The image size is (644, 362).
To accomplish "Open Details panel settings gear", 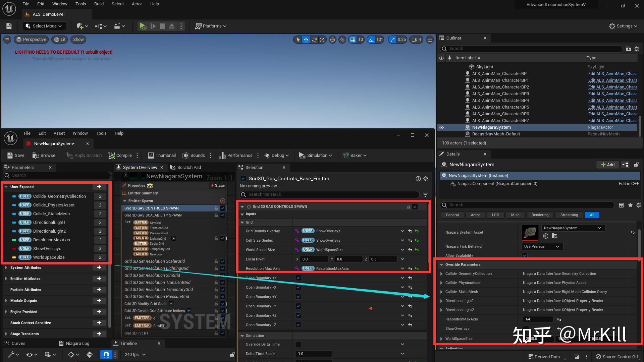I will (638, 205).
